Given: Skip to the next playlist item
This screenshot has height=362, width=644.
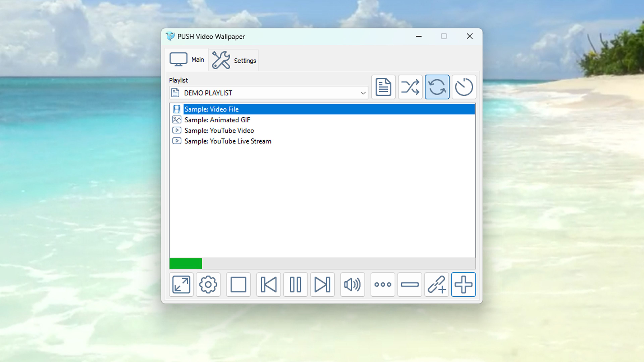Looking at the screenshot, I should coord(322,284).
